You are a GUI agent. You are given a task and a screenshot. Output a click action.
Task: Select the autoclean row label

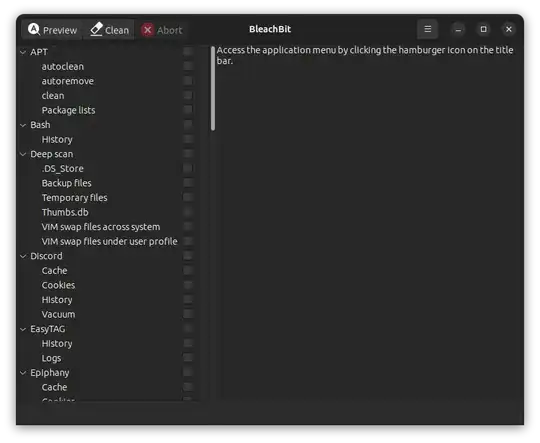(x=63, y=66)
